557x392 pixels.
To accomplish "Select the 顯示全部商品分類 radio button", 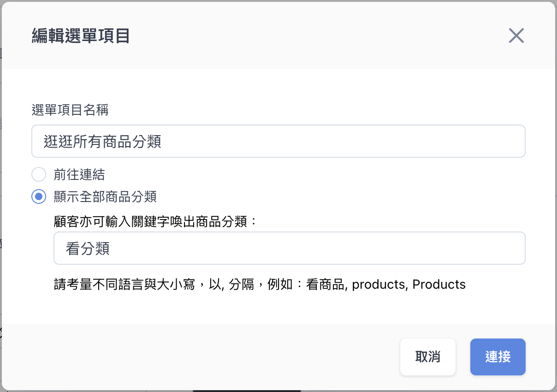I will [x=39, y=196].
